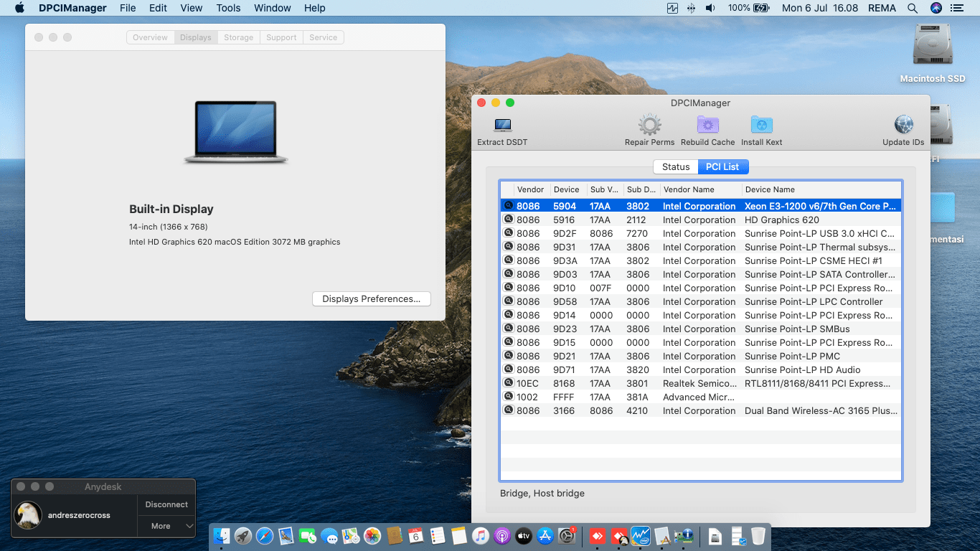Select the 'Sunrise Point-LP PMC' row
Viewport: 980px width, 551px height.
click(700, 356)
